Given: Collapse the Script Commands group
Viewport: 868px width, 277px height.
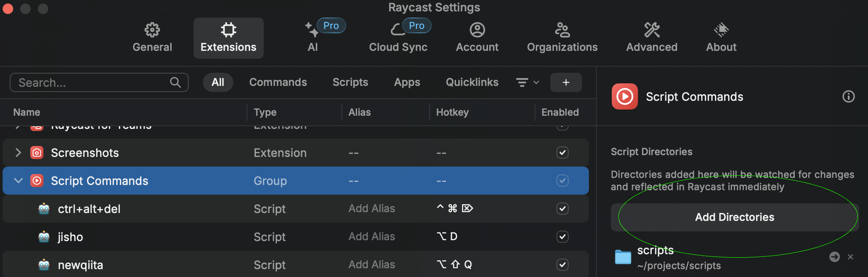Looking at the screenshot, I should coord(18,181).
